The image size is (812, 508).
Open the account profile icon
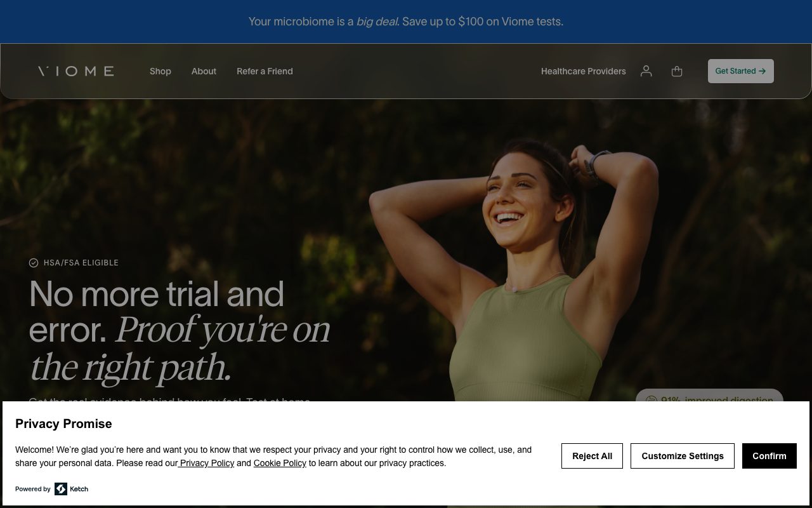point(646,71)
